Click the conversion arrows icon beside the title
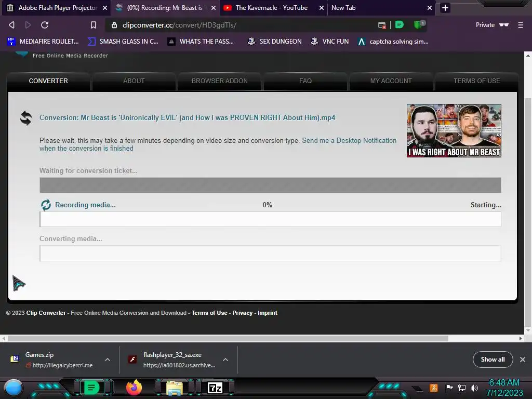This screenshot has width=532, height=399. [x=26, y=118]
